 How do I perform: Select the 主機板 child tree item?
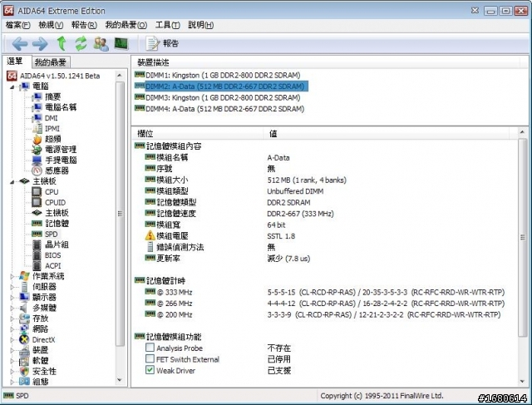tap(57, 213)
